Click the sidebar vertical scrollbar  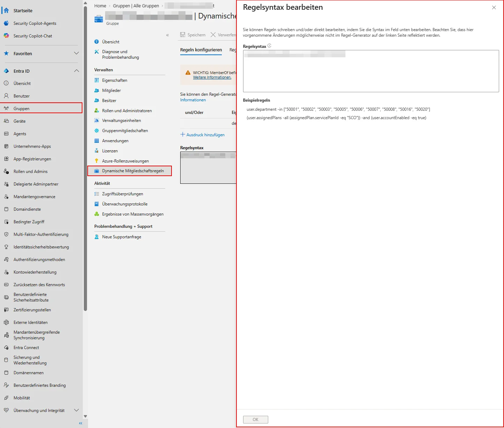[x=85, y=159]
